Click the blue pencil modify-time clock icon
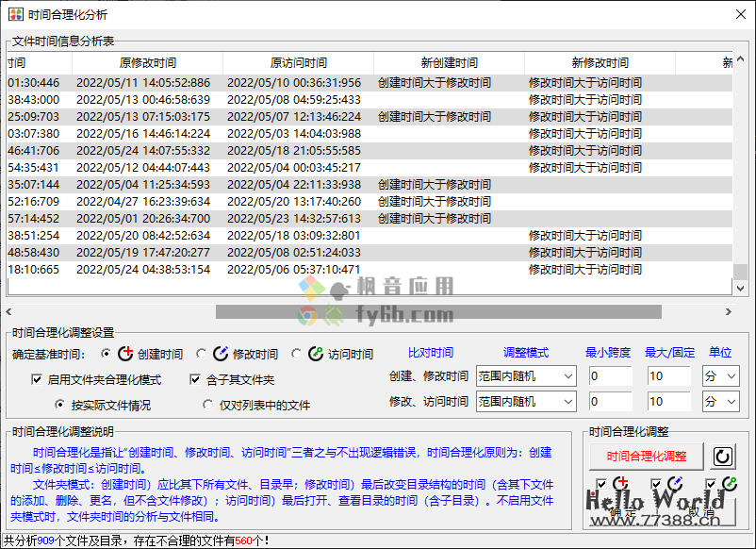This screenshot has width=756, height=549. point(676,482)
